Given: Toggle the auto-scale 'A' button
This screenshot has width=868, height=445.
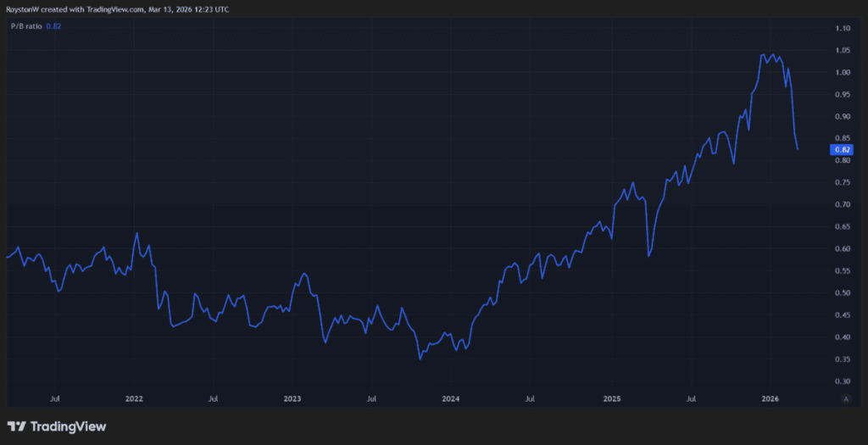Looking at the screenshot, I should coord(846,398).
